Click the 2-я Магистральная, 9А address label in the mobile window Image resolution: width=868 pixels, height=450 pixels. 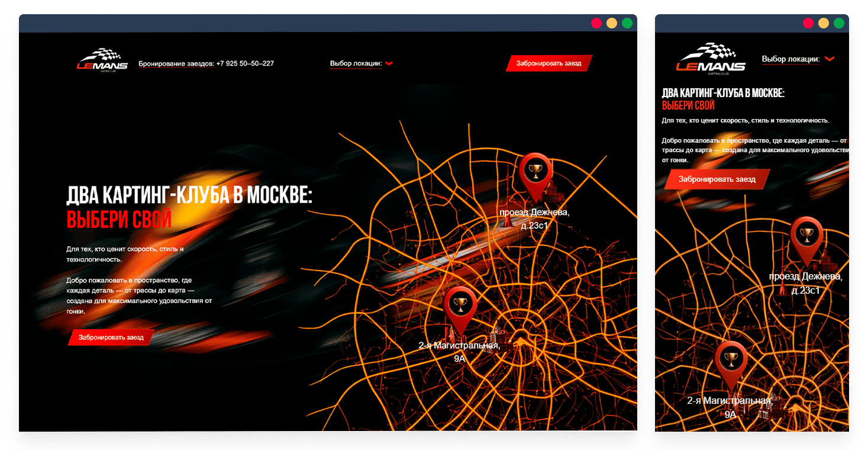(730, 407)
